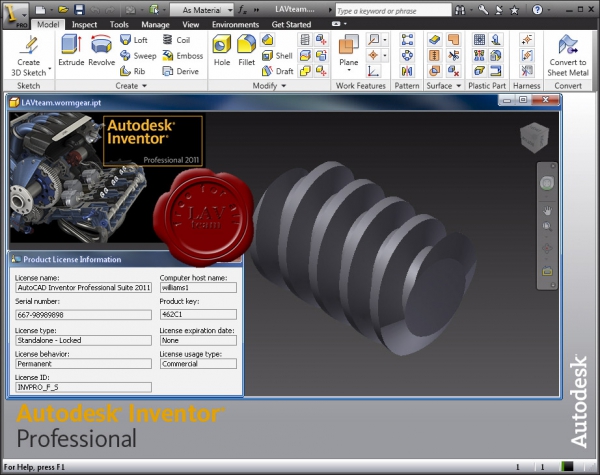600x475 pixels.
Task: Create a new file from the quick access toolbar
Action: point(41,10)
